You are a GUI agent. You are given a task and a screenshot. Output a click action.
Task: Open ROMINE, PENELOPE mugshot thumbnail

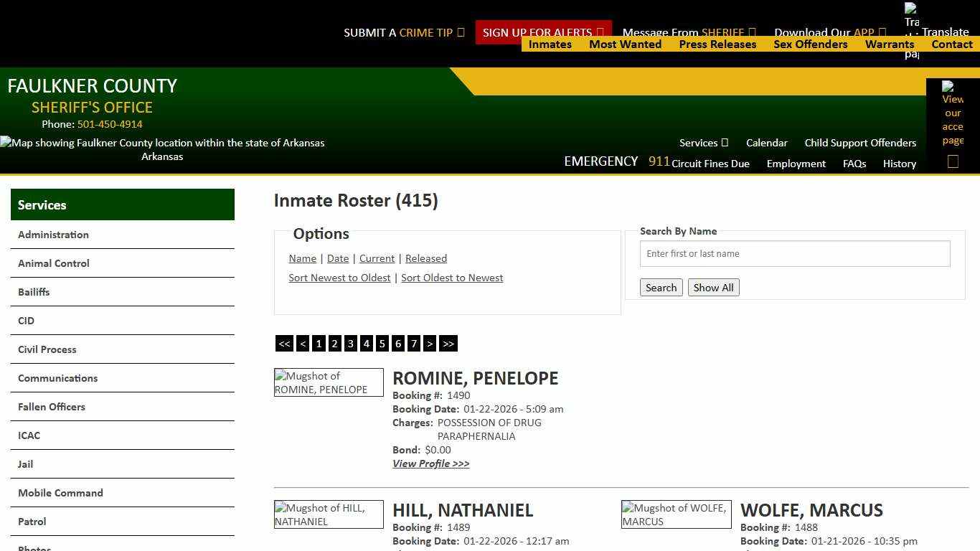click(329, 382)
